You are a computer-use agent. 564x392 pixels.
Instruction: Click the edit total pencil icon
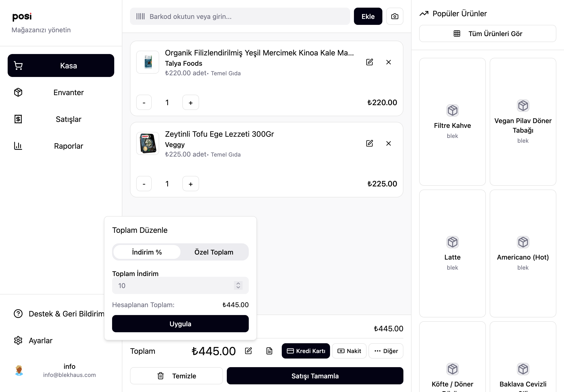pos(249,351)
